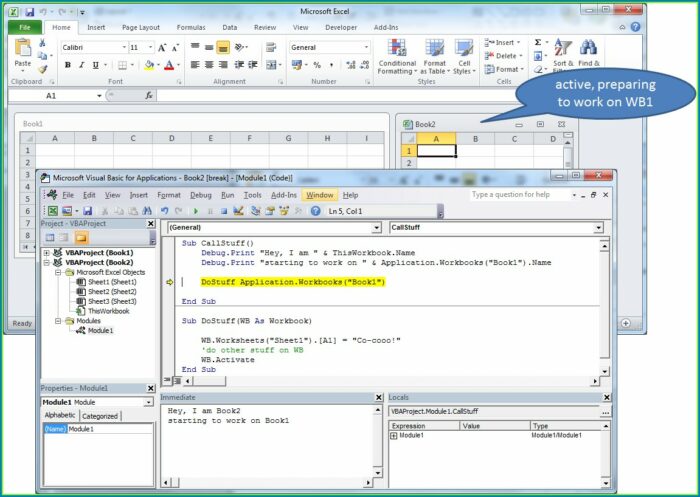This screenshot has width=700, height=497.
Task: Open Properties Window icon in VBA toolbar
Action: pyautogui.click(x=270, y=211)
